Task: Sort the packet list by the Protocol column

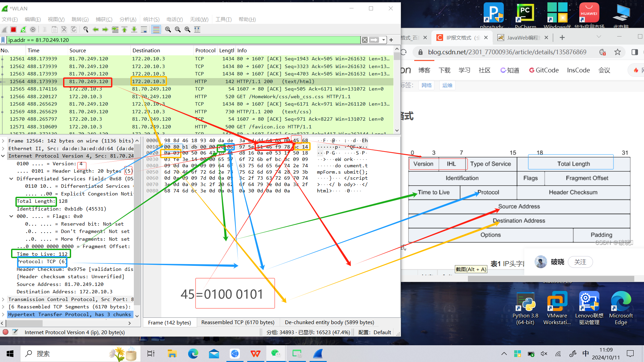Action: click(205, 50)
